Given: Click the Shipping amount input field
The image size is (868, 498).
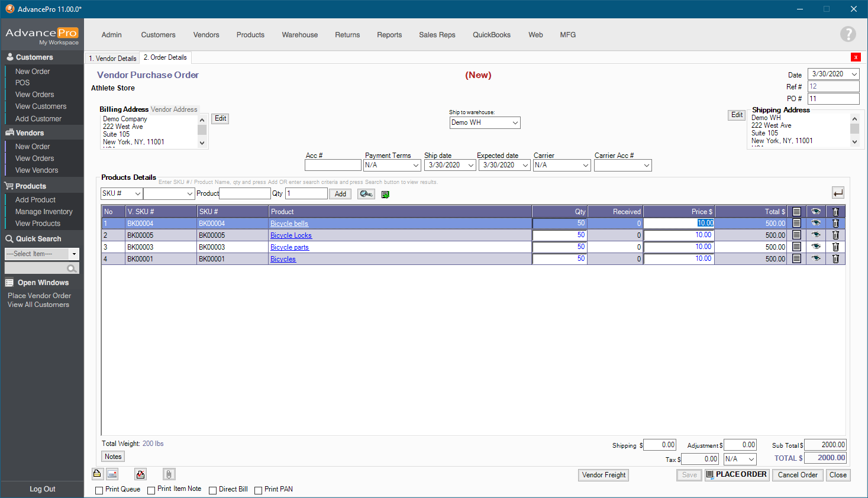Looking at the screenshot, I should (660, 445).
